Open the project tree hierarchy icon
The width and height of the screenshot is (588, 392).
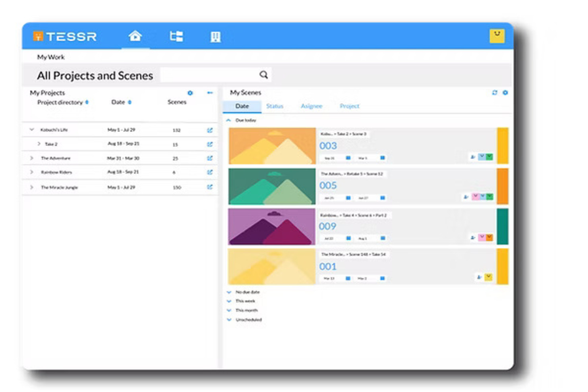[x=176, y=37]
